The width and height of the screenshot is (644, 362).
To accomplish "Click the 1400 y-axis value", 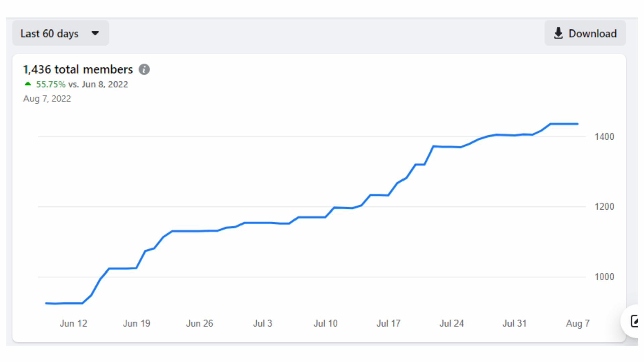I will tap(604, 137).
